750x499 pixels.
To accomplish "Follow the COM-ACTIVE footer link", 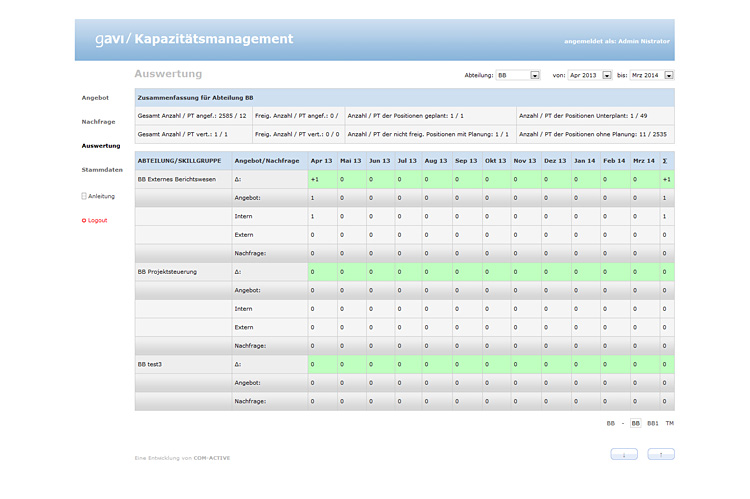I will tap(212, 458).
